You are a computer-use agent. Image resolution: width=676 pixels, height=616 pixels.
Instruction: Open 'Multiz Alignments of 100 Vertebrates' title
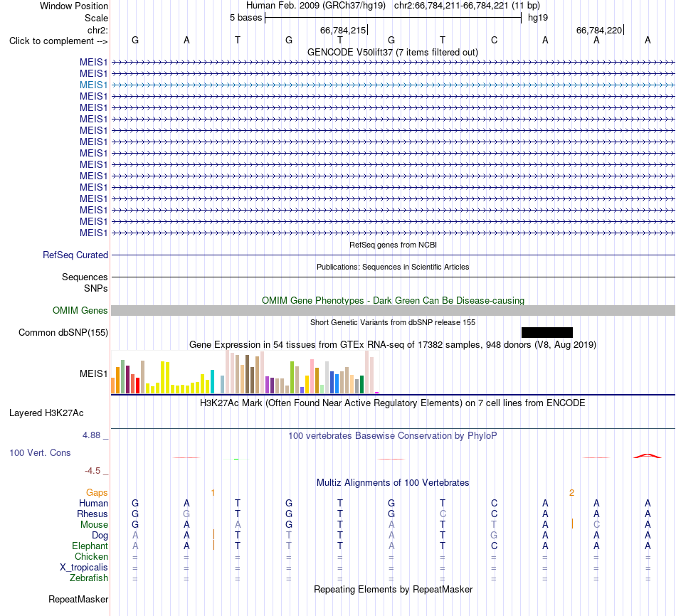click(393, 483)
